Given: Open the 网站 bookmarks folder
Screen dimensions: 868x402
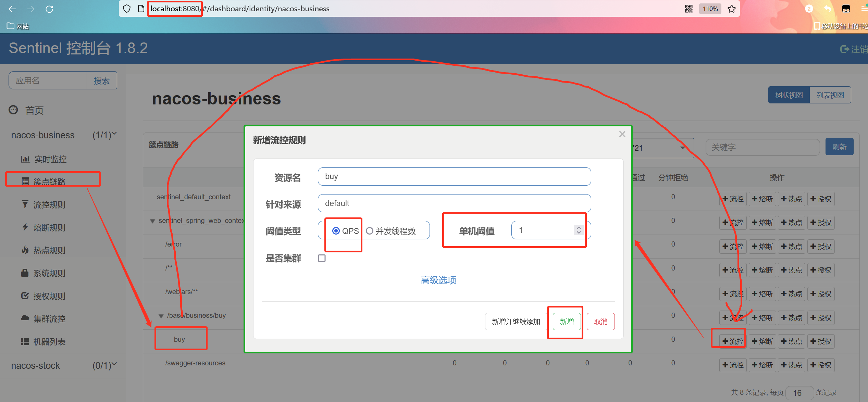Looking at the screenshot, I should click(x=18, y=26).
